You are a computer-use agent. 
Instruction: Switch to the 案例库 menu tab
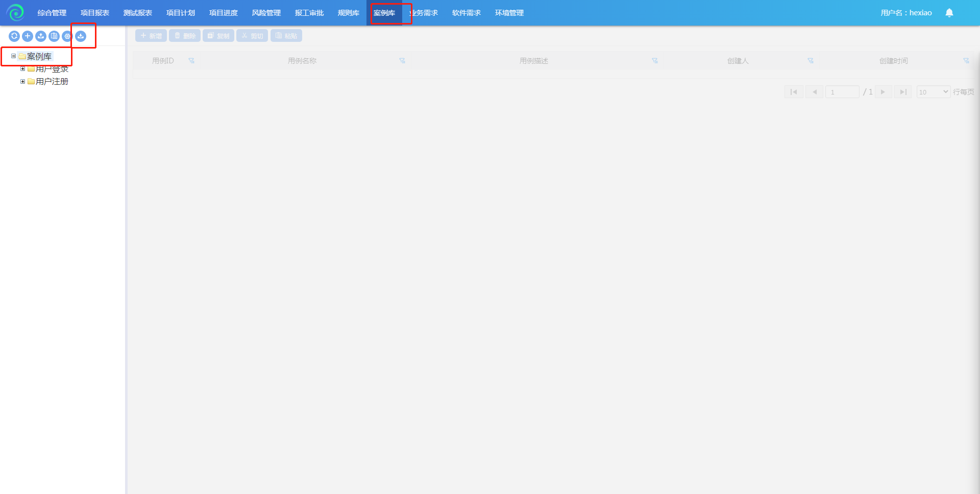(x=384, y=13)
